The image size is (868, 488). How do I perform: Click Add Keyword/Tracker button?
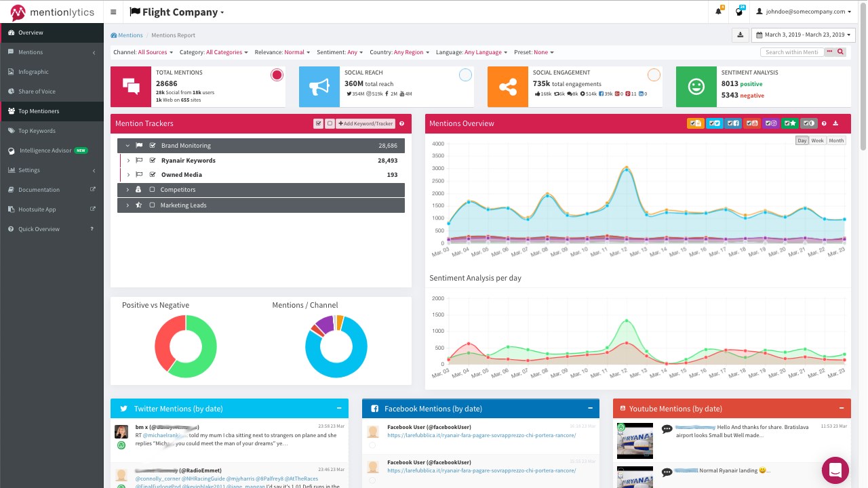pyautogui.click(x=366, y=123)
